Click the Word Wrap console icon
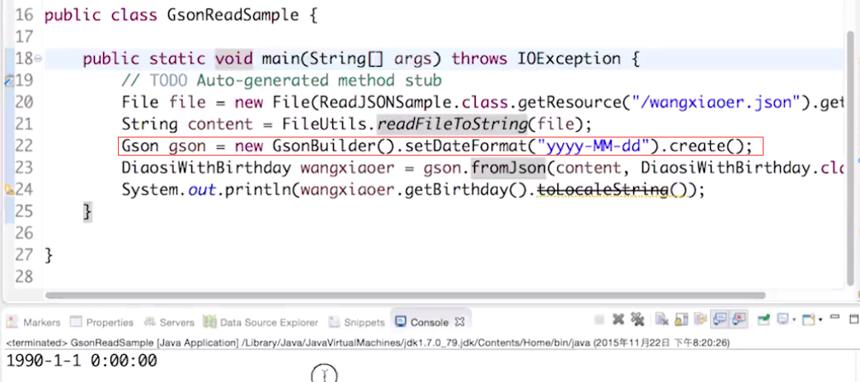Viewport: 860px width, 382px height. click(x=700, y=319)
